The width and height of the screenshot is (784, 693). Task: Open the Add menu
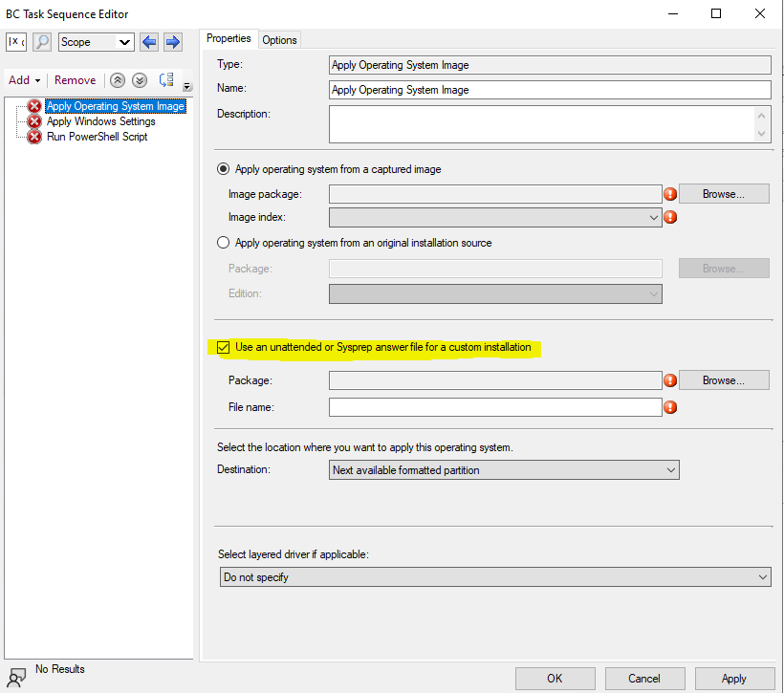[23, 79]
